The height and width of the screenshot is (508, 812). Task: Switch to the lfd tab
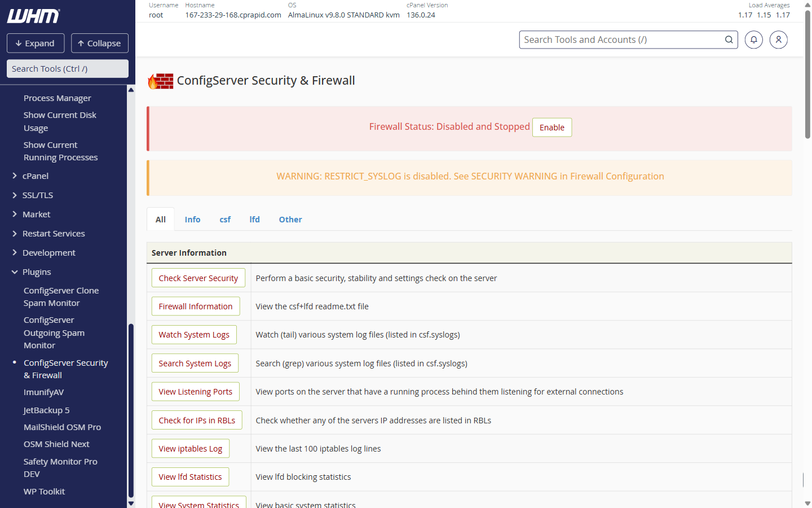(x=255, y=220)
